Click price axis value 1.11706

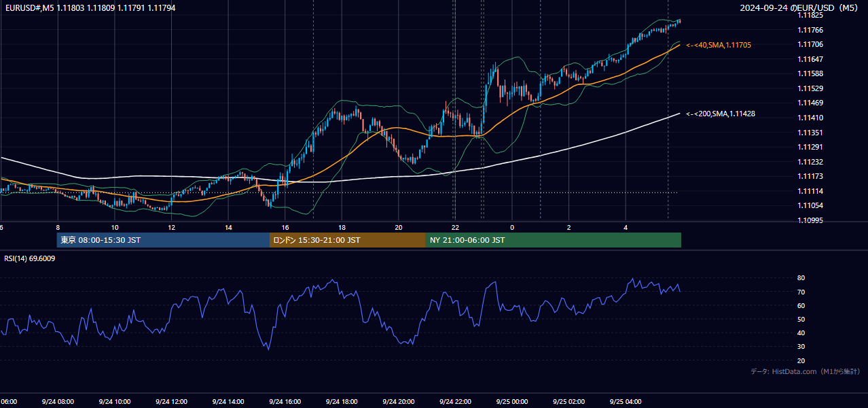pyautogui.click(x=812, y=44)
